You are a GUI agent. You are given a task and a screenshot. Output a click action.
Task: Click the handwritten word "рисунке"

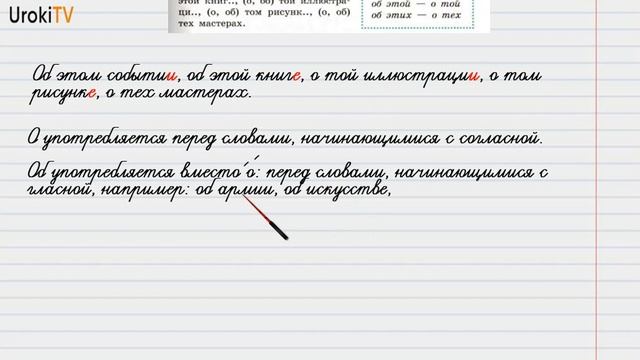(x=63, y=94)
